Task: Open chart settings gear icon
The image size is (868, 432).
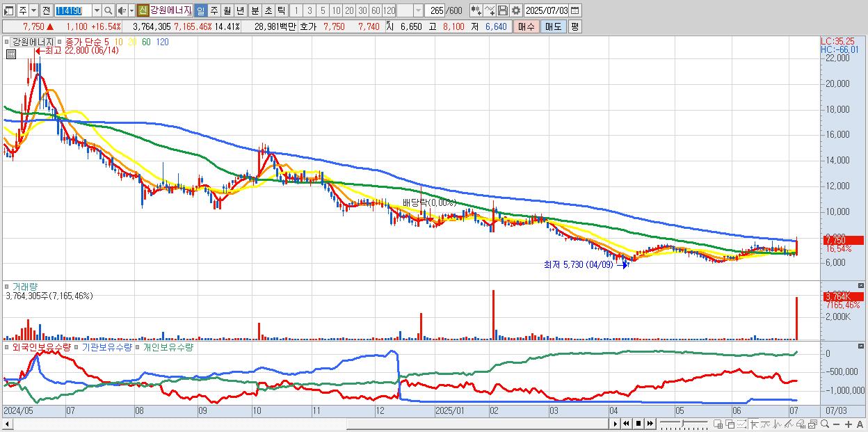Action: (516, 10)
